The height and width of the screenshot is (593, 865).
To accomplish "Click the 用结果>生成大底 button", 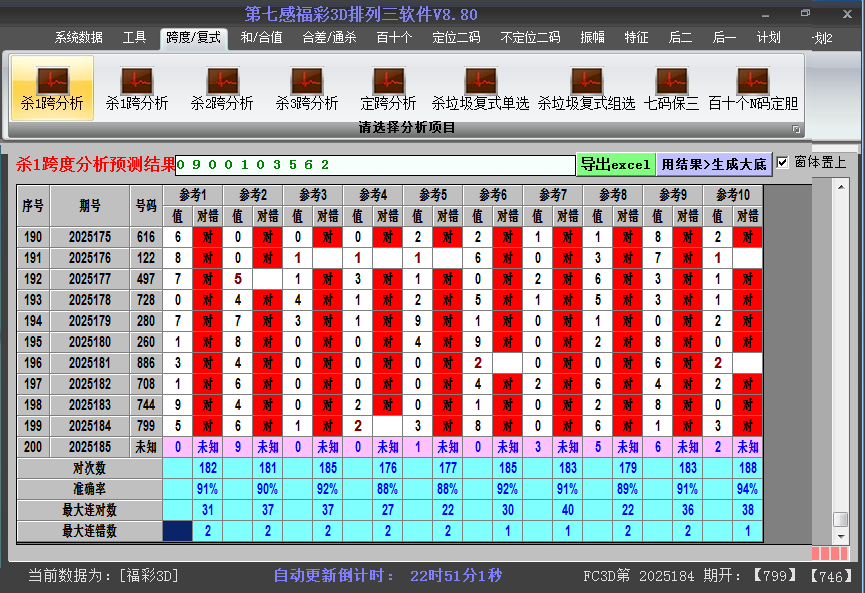I will click(714, 164).
